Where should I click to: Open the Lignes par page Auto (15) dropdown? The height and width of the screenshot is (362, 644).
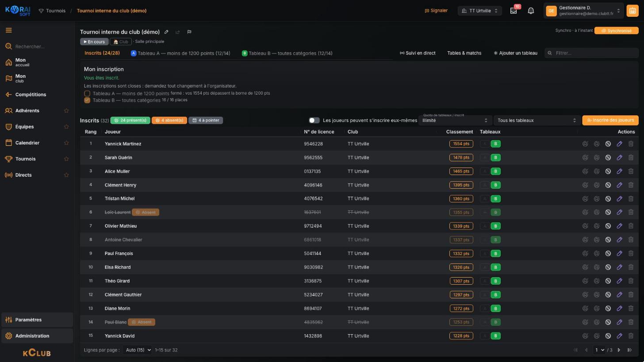tap(137, 351)
